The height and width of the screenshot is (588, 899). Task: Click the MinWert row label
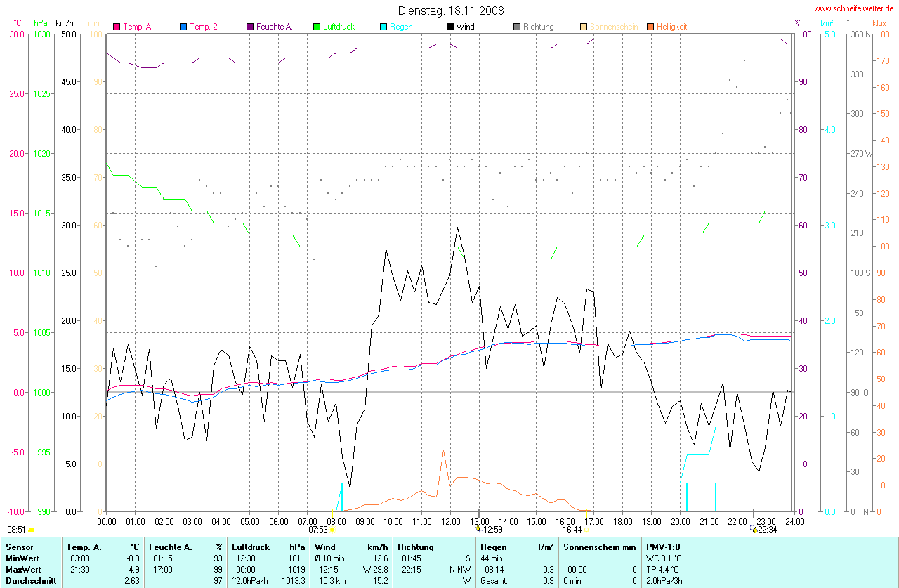[22, 558]
